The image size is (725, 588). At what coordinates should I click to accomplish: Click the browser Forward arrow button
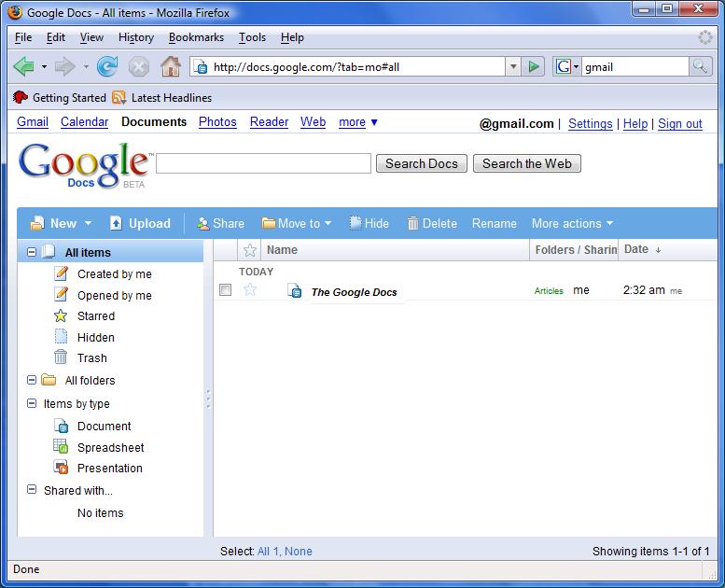point(64,67)
